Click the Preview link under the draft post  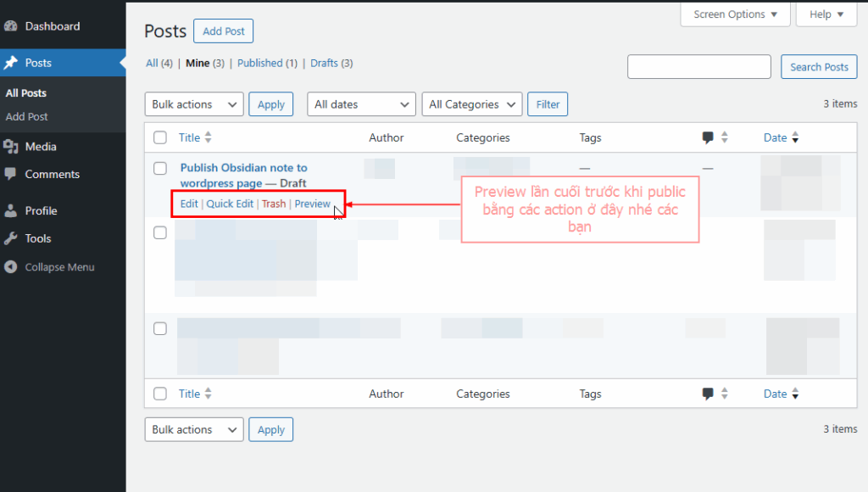[x=312, y=204]
